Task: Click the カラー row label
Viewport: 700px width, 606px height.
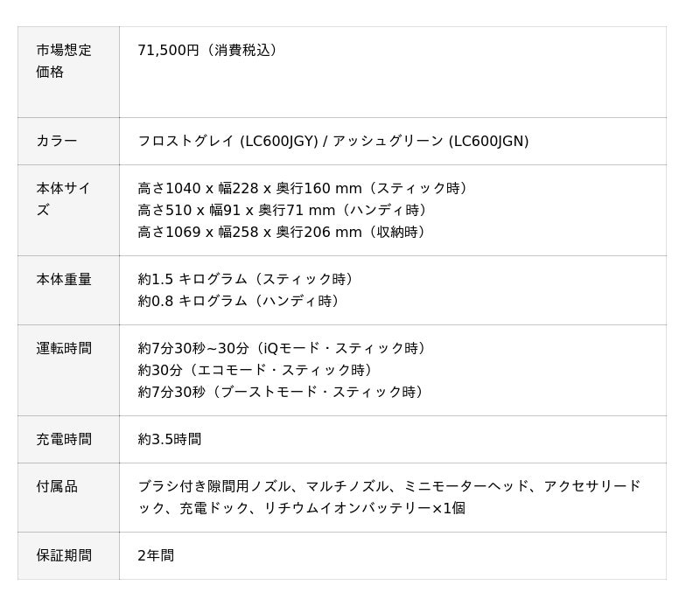Action: point(56,141)
